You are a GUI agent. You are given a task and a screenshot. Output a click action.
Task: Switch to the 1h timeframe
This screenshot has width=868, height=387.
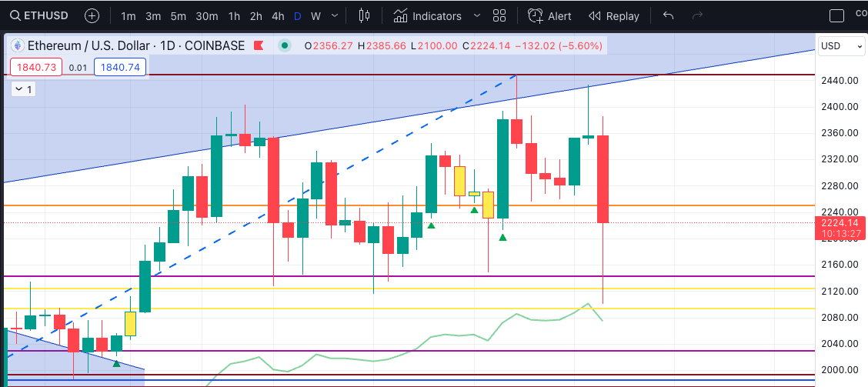[234, 16]
